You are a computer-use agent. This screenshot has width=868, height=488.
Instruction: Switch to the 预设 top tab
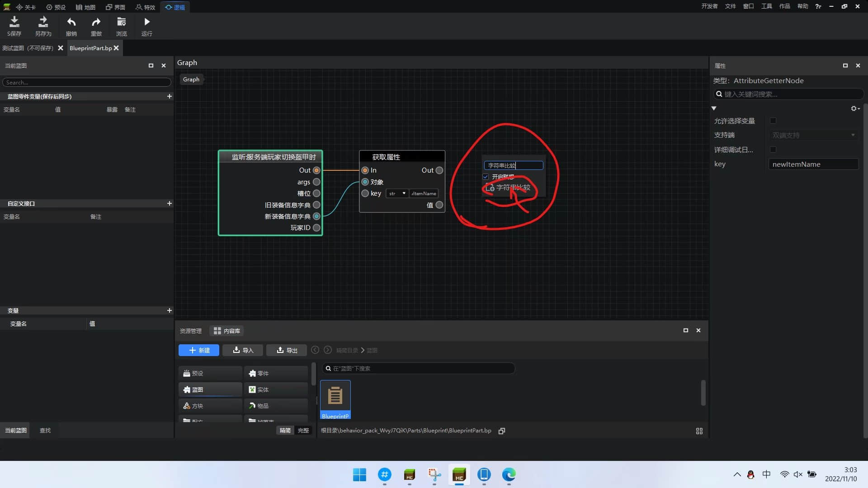[56, 7]
